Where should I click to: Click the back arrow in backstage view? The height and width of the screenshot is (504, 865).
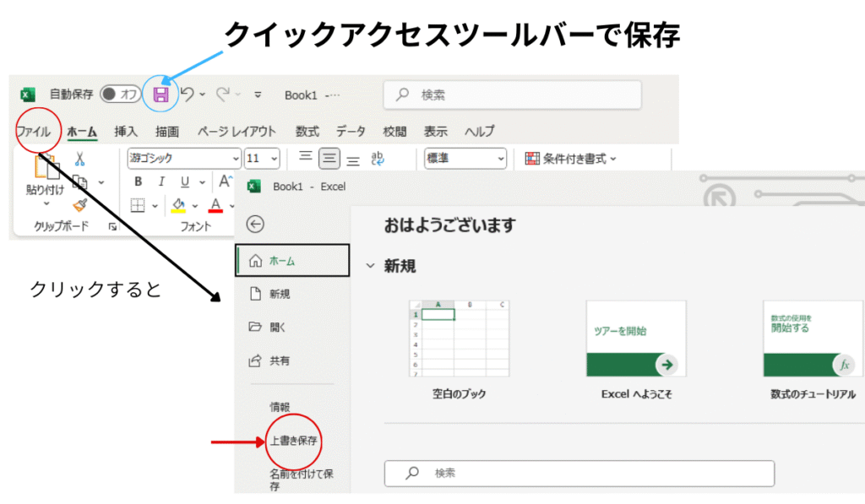pyautogui.click(x=254, y=224)
